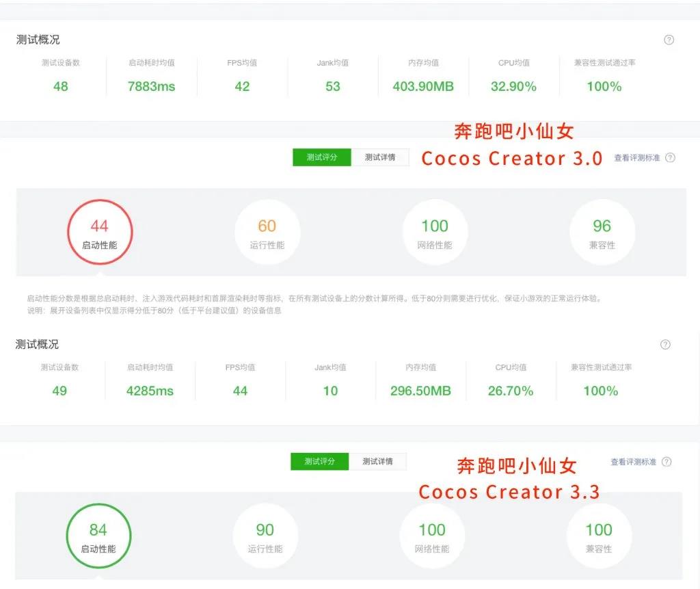Click the 网络性能 circle in the Cocos 3.0 report

coord(434,231)
